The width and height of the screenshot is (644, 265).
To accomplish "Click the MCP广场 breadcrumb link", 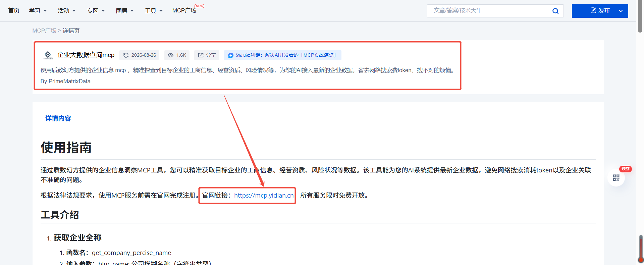I will (44, 31).
